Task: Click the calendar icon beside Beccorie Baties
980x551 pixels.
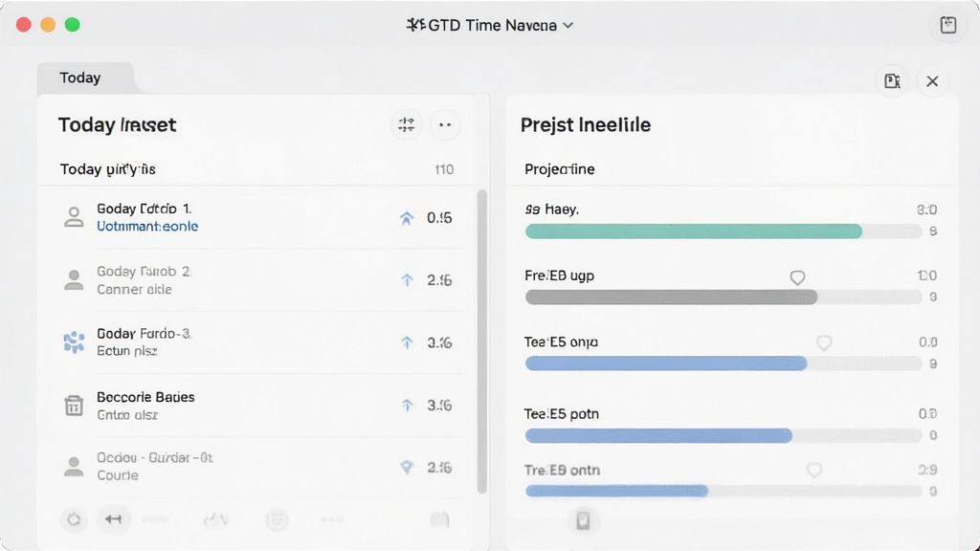Action: [x=74, y=405]
